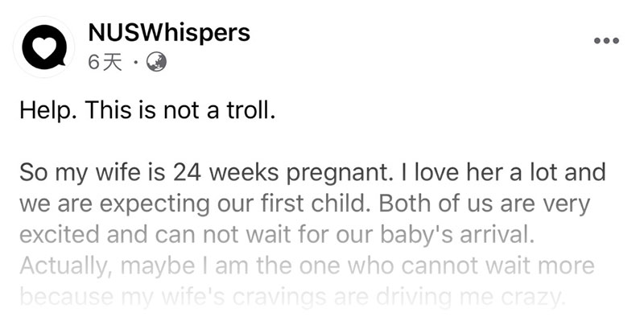Click the word "pregnant" in the post
Screen dimensions: 644x329
point(336,174)
